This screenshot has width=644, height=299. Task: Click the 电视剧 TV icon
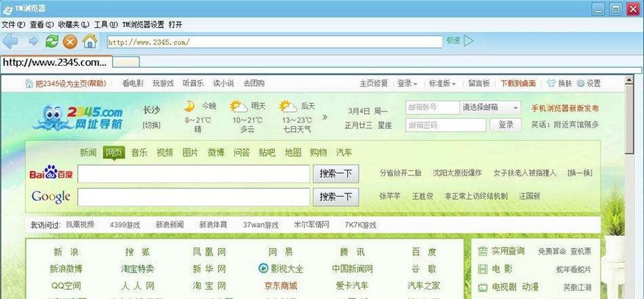pyautogui.click(x=484, y=287)
